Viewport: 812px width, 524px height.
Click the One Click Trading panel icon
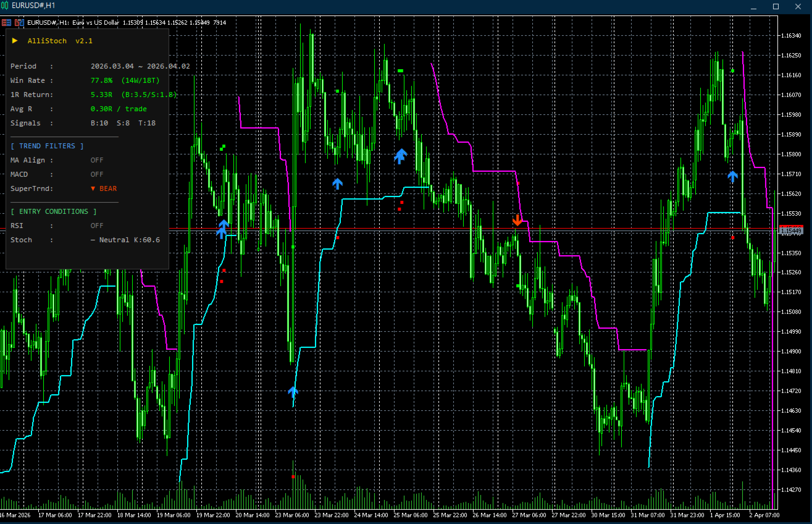[6, 22]
